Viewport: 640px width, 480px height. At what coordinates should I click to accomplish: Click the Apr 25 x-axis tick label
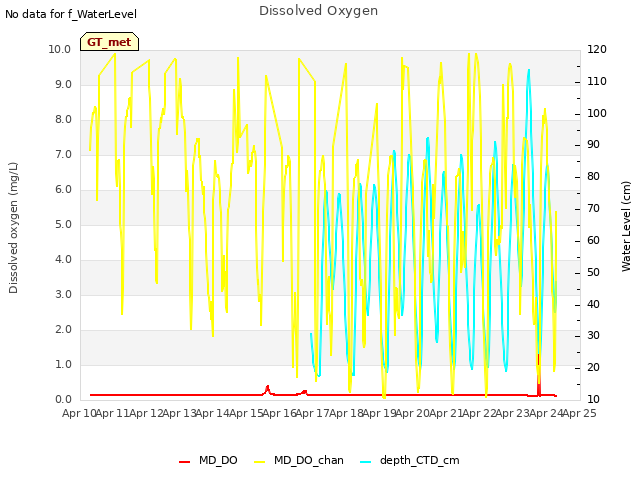579,413
